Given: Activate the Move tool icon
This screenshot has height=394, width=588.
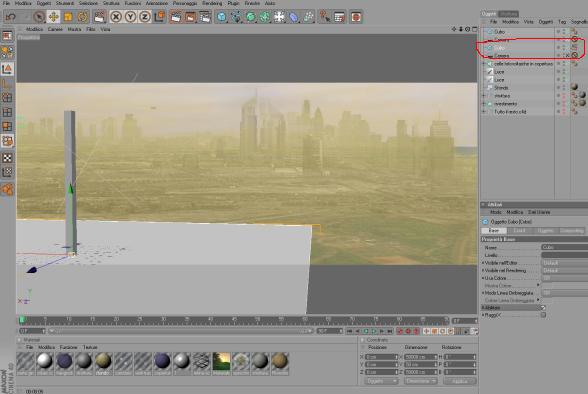Looking at the screenshot, I should pyautogui.click(x=54, y=17).
